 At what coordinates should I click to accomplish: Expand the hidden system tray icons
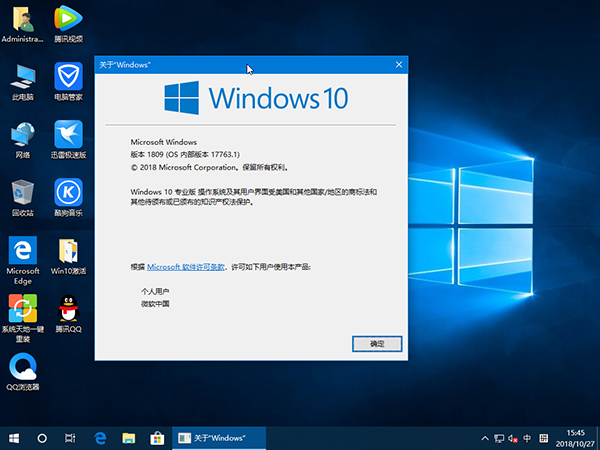[x=485, y=437]
